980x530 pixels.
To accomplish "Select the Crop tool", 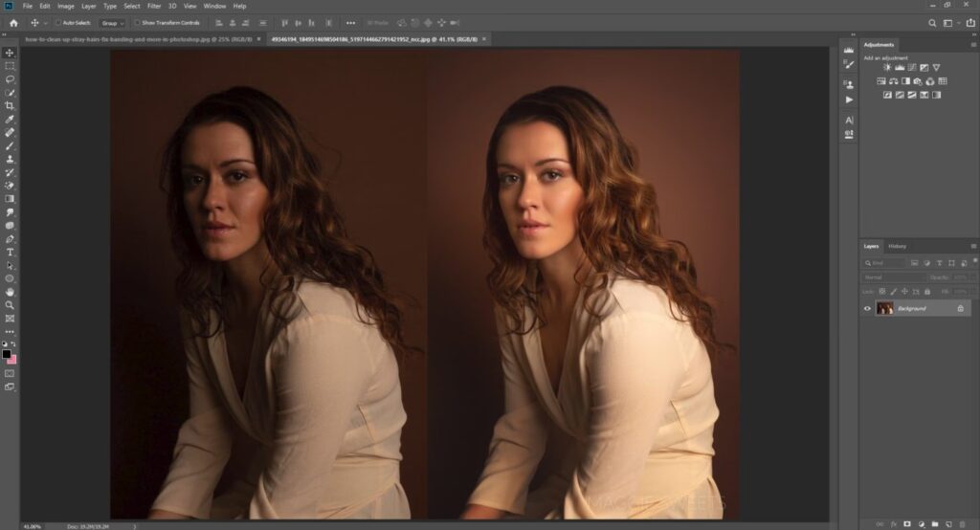I will pyautogui.click(x=10, y=105).
